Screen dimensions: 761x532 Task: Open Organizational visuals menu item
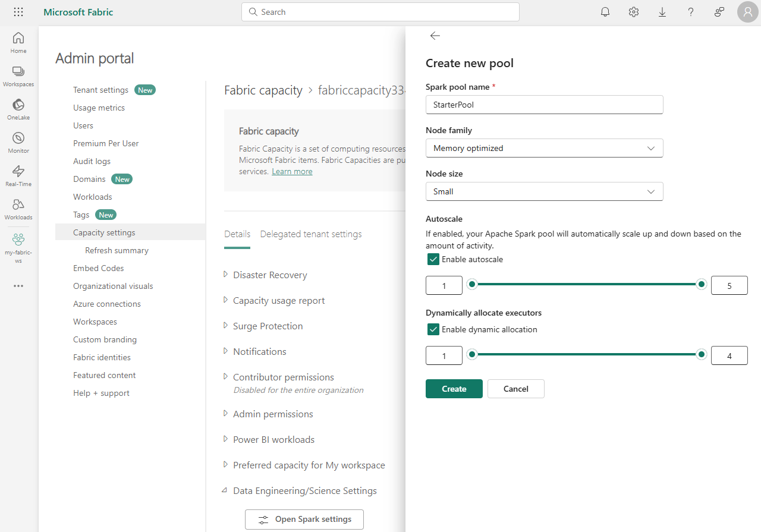coord(113,286)
